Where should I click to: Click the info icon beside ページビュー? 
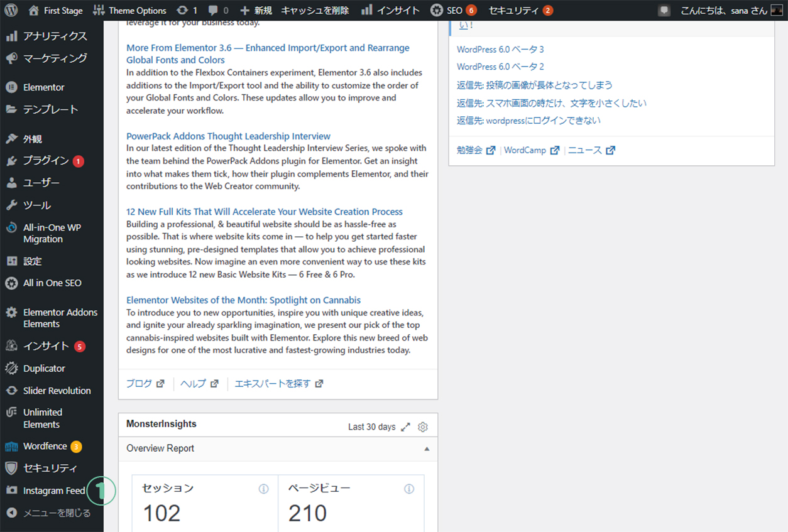click(x=409, y=489)
